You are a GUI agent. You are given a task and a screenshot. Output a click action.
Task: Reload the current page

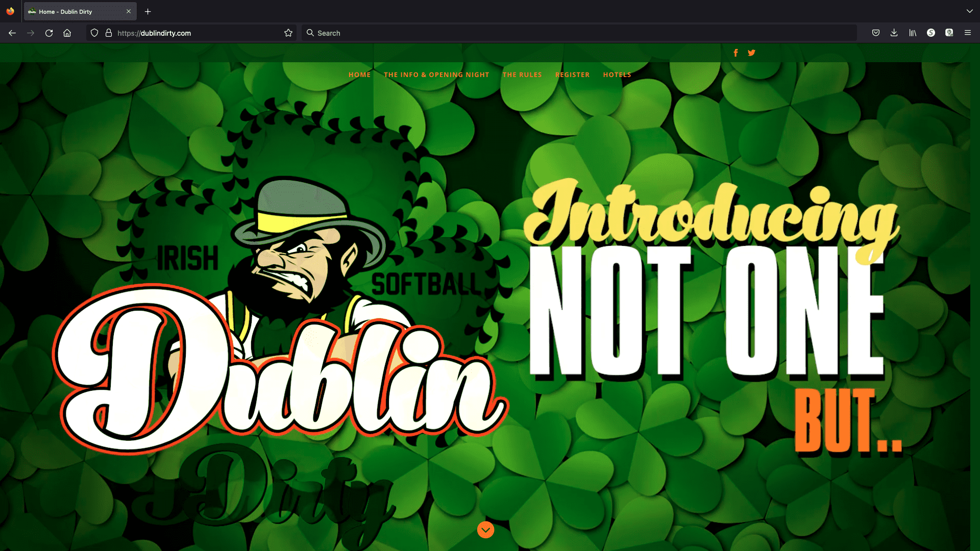pyautogui.click(x=49, y=33)
